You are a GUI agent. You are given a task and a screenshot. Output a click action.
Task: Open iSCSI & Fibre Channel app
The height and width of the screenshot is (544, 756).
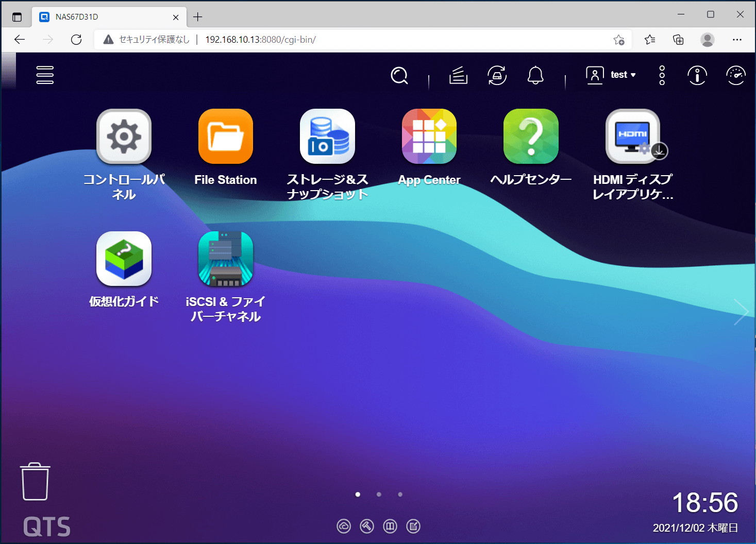point(226,259)
